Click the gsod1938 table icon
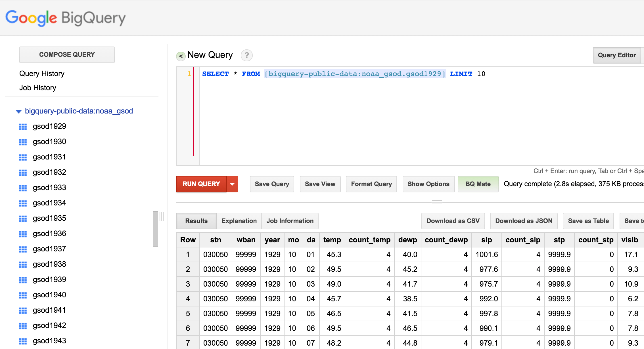 pos(23,264)
